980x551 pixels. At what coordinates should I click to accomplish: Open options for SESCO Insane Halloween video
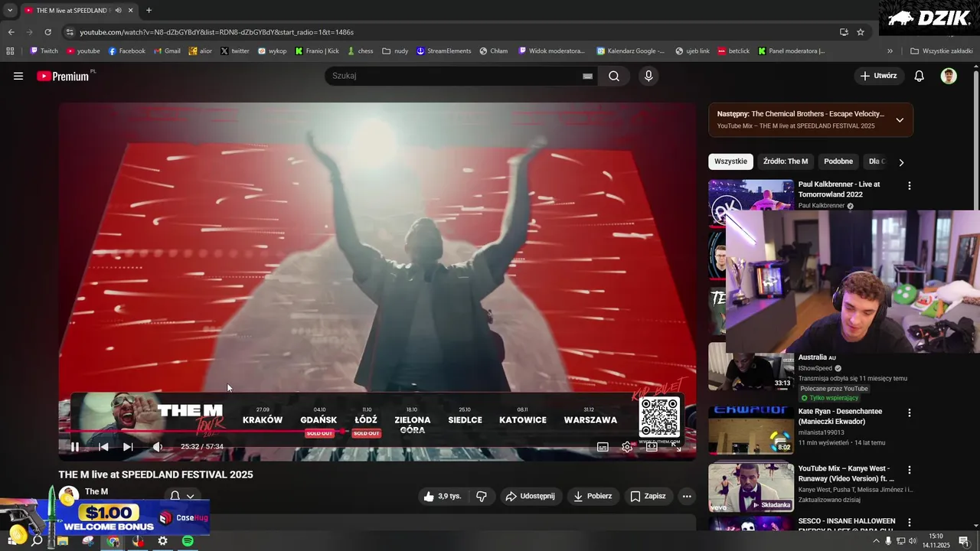tap(910, 523)
